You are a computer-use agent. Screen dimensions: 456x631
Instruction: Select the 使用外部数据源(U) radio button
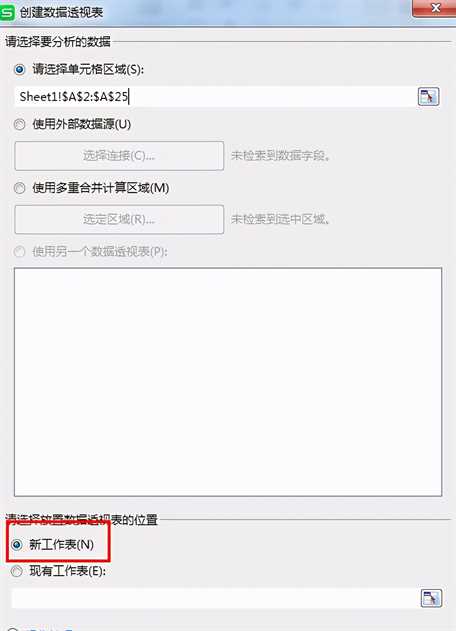point(19,124)
